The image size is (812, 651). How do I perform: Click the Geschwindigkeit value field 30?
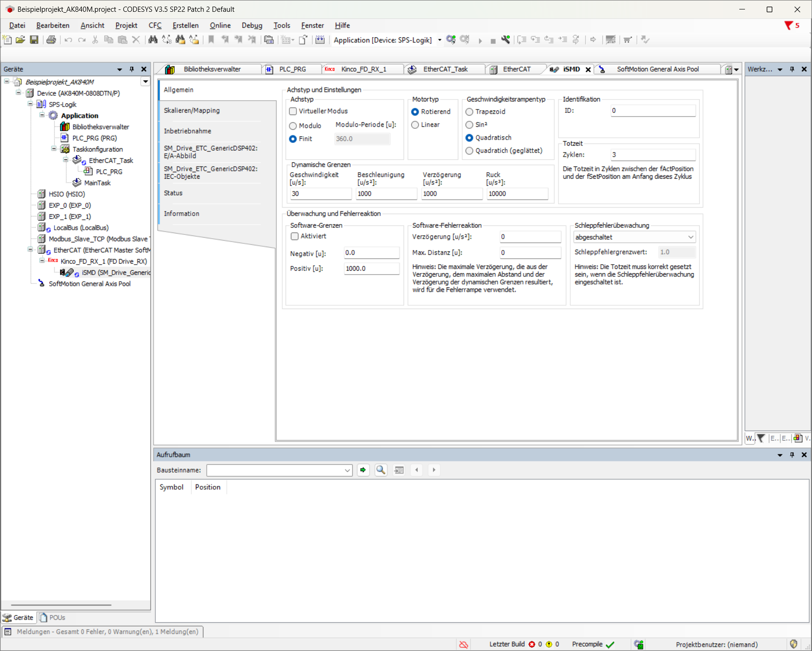[321, 194]
